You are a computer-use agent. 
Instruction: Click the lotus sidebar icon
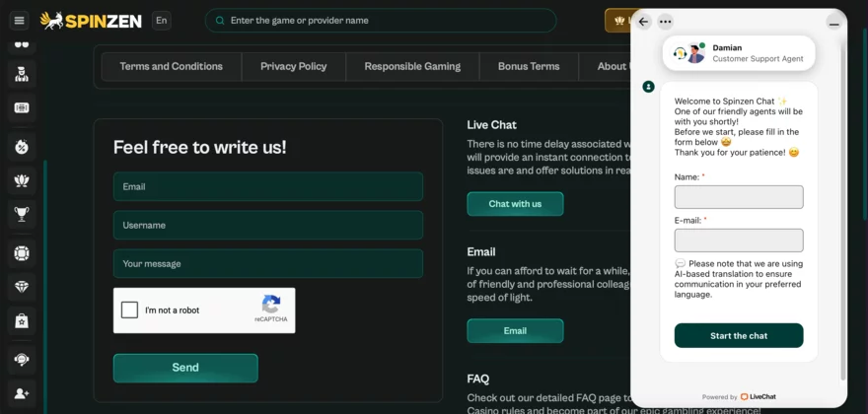22,180
